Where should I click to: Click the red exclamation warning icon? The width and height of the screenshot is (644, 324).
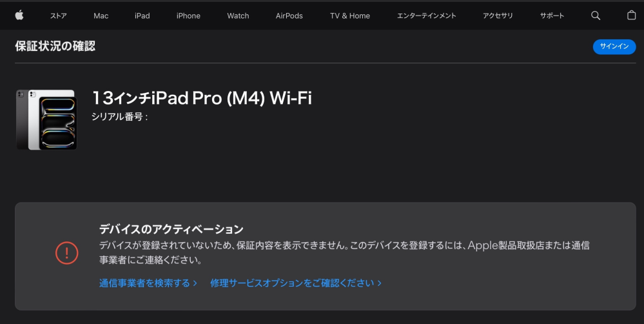tap(66, 252)
